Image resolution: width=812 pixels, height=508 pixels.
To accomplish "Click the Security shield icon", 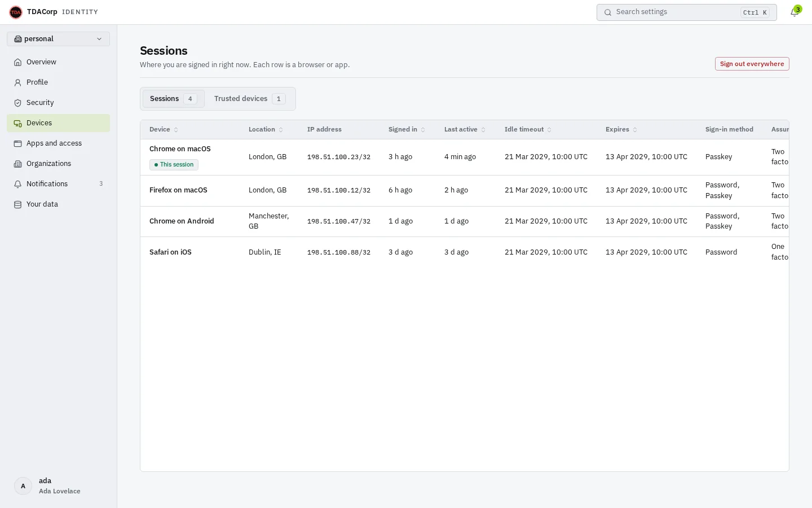I will (18, 103).
